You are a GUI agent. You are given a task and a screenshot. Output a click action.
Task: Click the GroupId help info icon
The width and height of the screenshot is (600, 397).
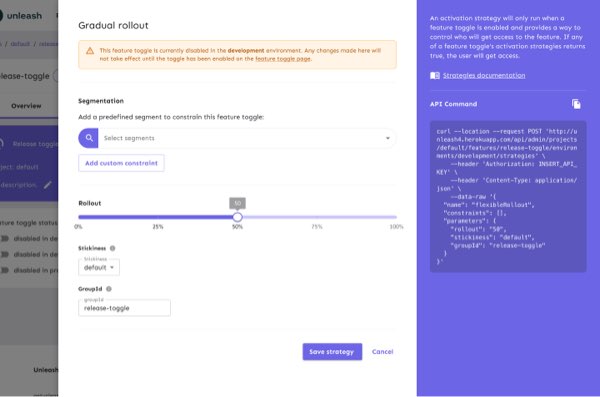click(109, 289)
